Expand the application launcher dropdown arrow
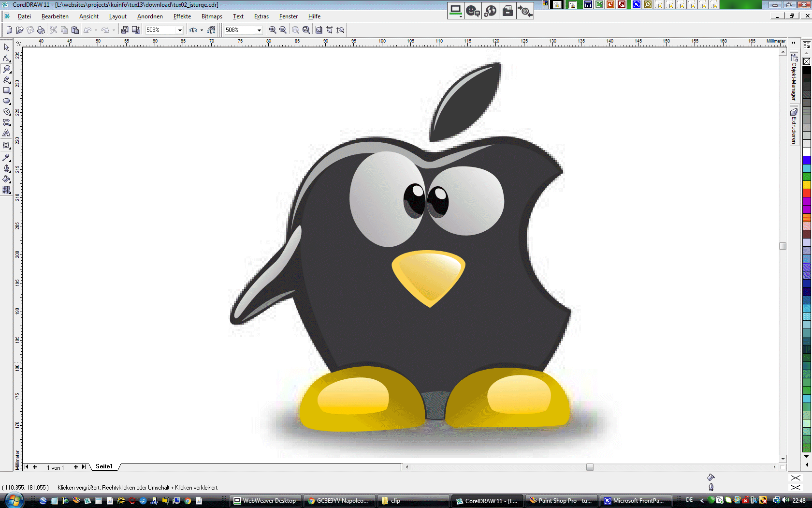This screenshot has height=508, width=812. click(202, 30)
